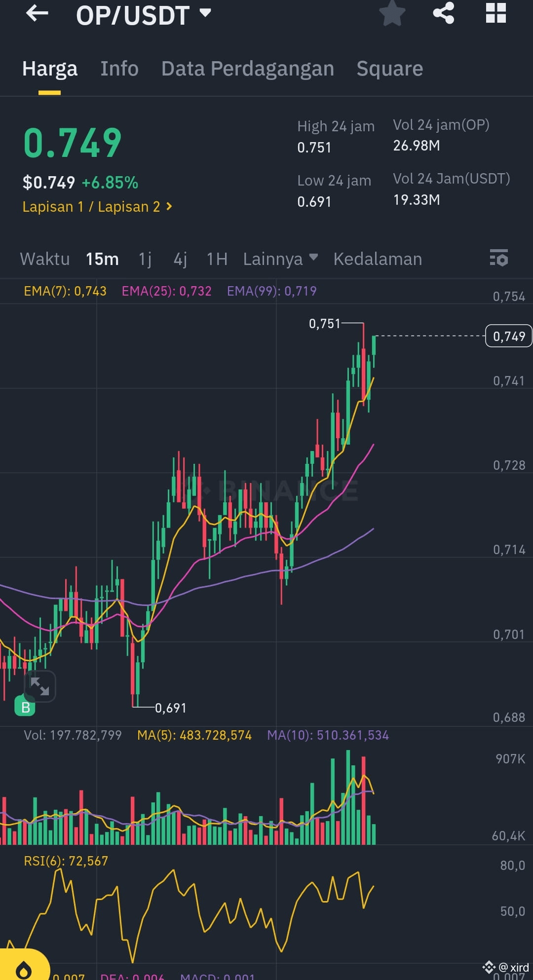Viewport: 533px width, 980px height.
Task: Add OP/USDT to favorites with star
Action: (x=392, y=13)
